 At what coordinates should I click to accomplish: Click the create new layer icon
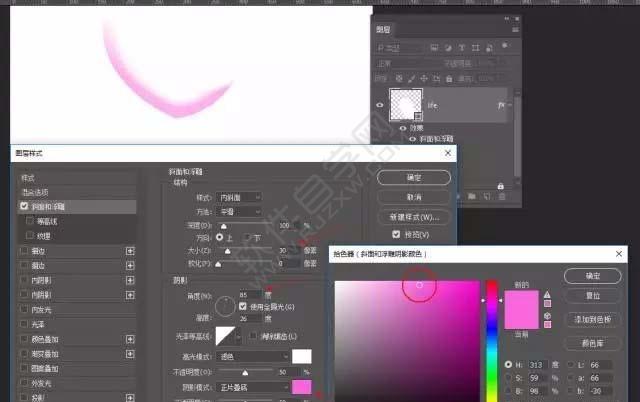(x=487, y=196)
